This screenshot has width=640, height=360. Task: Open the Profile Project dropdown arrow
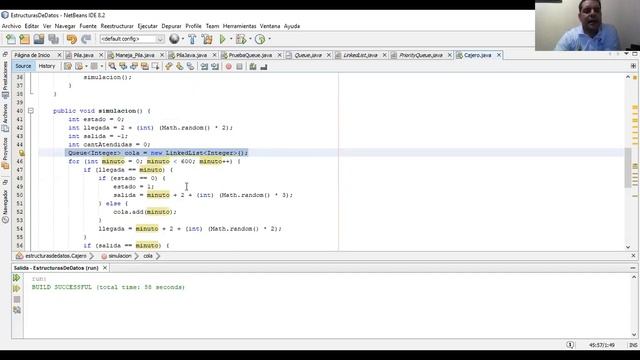point(269,39)
